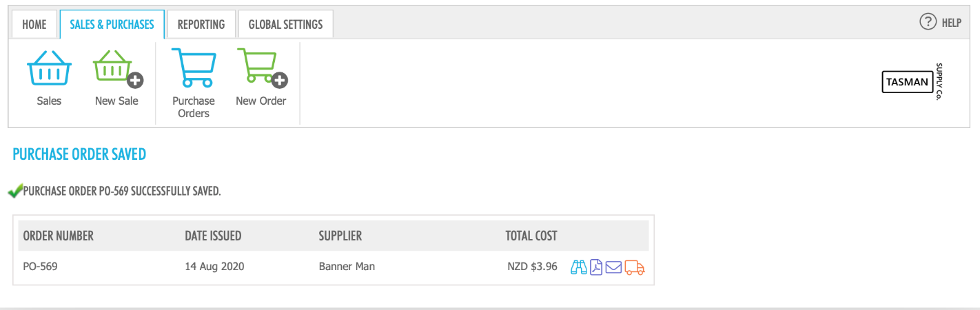This screenshot has width=980, height=310.
Task: Open the Sales basket icon
Action: click(x=49, y=68)
